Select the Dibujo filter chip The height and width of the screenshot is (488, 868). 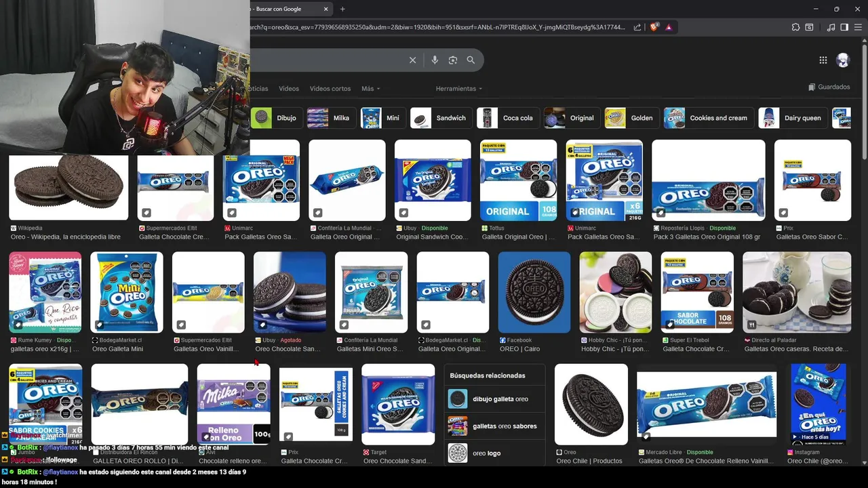pos(275,118)
